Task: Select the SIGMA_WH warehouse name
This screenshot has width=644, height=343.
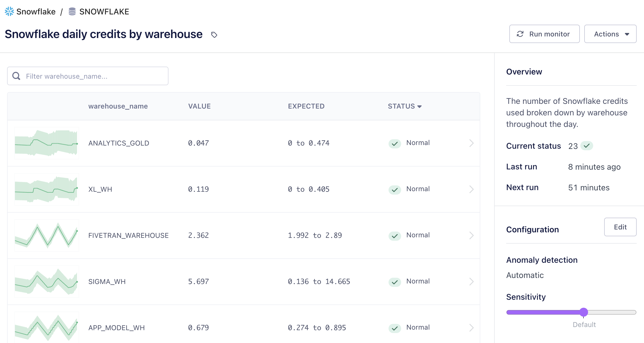Action: coord(107,282)
